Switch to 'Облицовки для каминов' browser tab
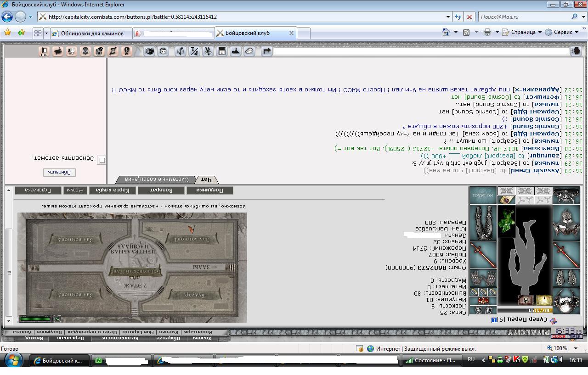Image resolution: width=588 pixels, height=375 pixels. (x=92, y=33)
